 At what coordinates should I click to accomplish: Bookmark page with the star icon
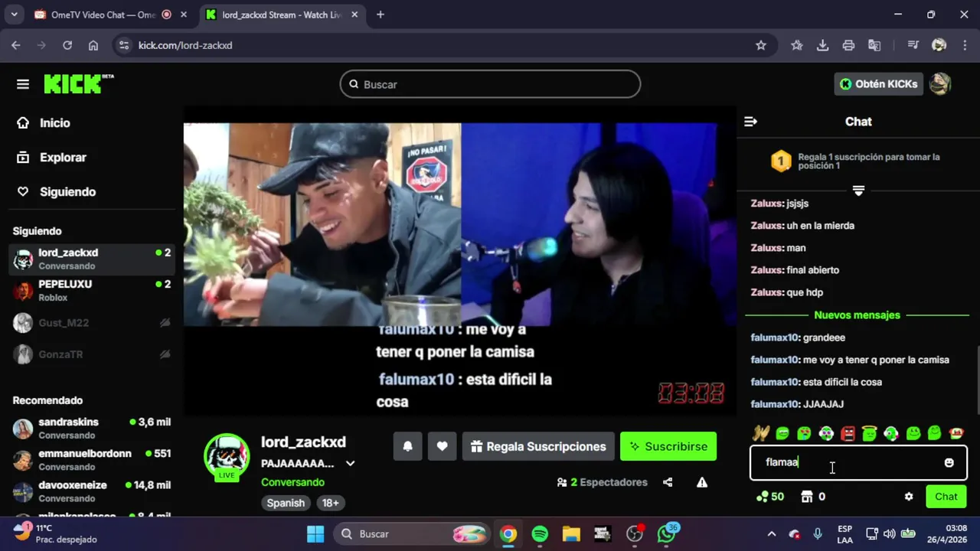point(761,45)
